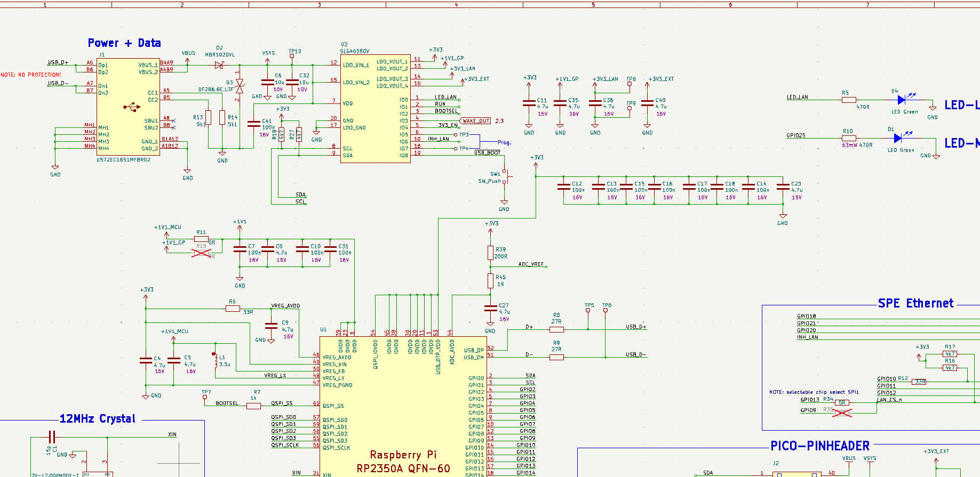Select the R39 200R resistor
The width and height of the screenshot is (980, 477).
pos(490,253)
